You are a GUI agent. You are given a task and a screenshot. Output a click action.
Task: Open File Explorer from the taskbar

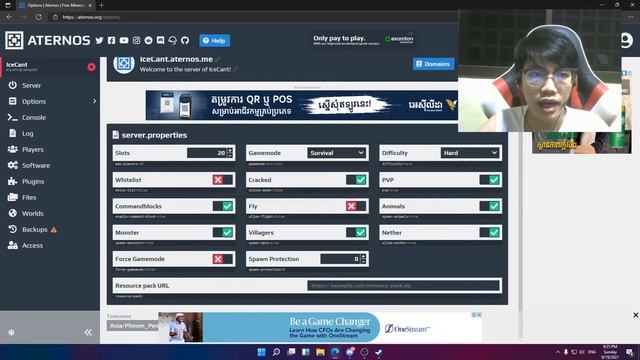[320, 352]
